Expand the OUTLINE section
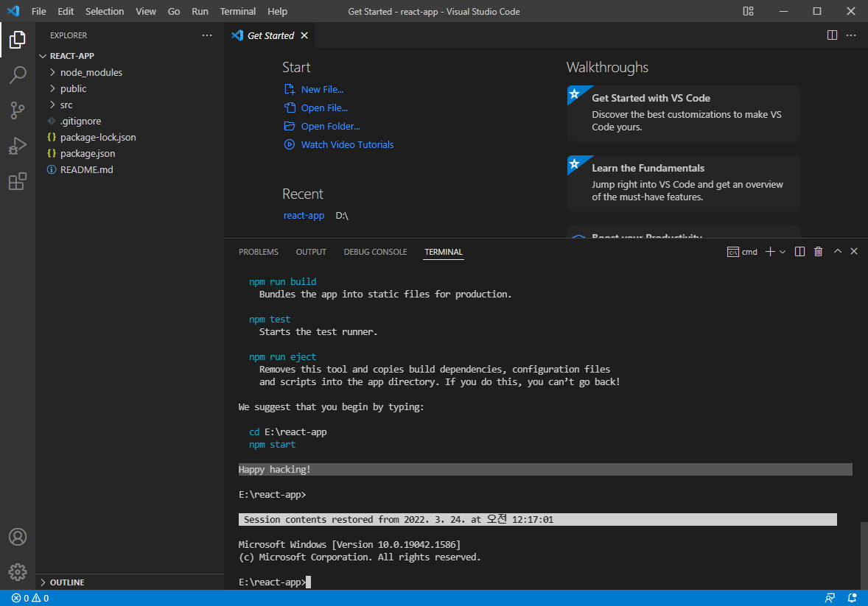 130,582
